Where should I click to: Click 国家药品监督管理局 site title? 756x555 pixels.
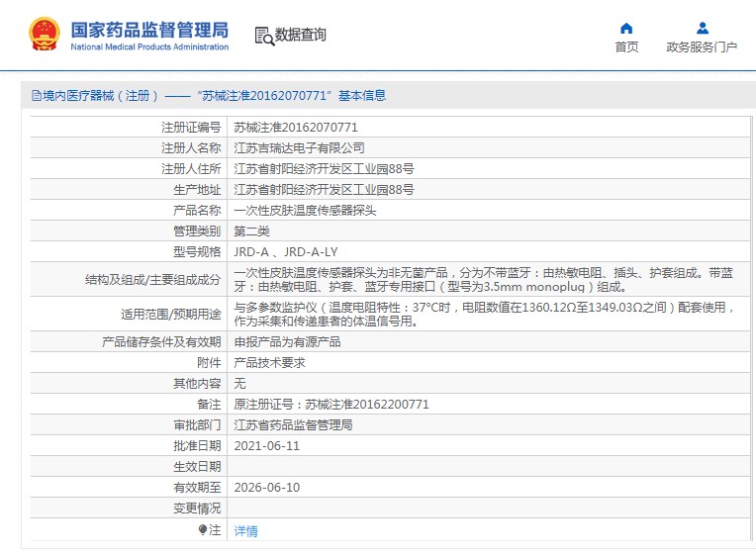coord(149,30)
